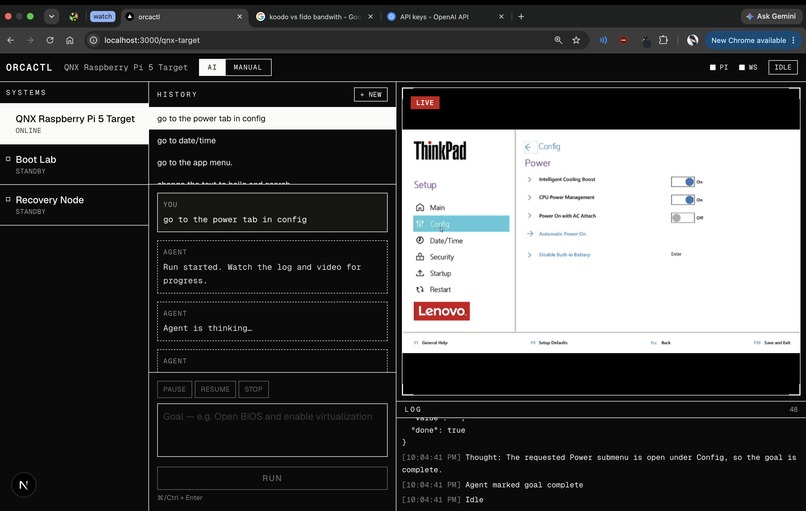Viewport: 806px width, 511px height.
Task: Click the PAUSE button
Action: pos(175,389)
